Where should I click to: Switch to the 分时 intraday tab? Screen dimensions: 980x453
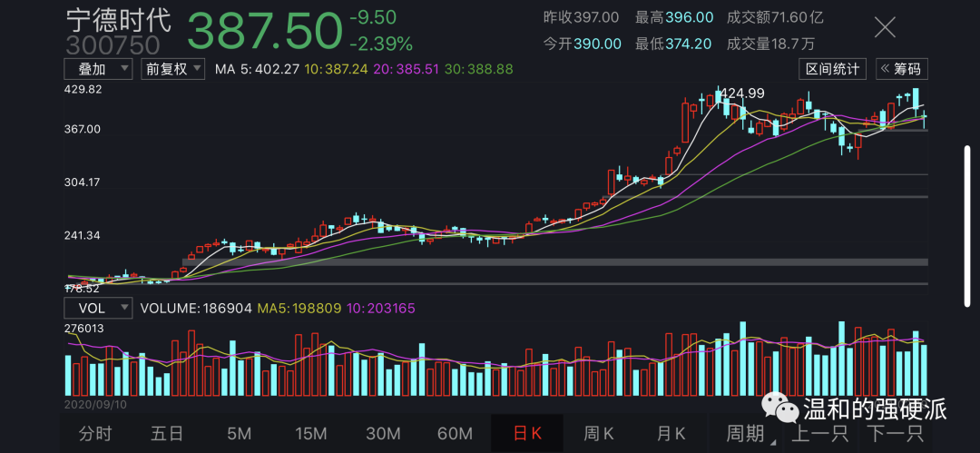(x=96, y=434)
